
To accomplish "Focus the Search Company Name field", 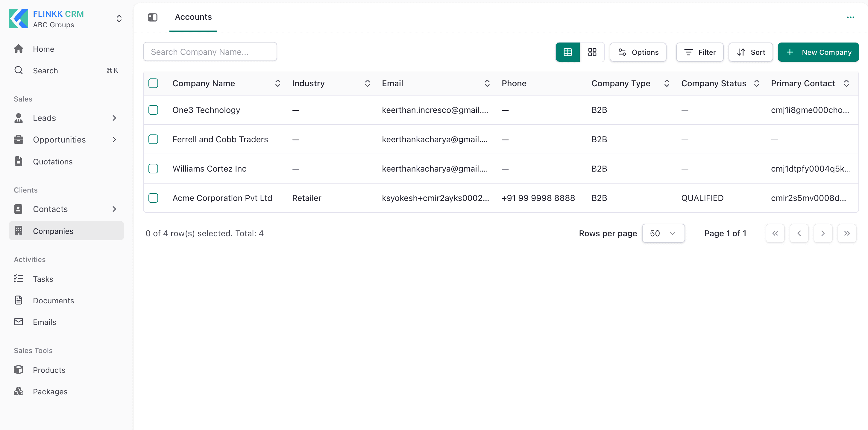I will (210, 52).
